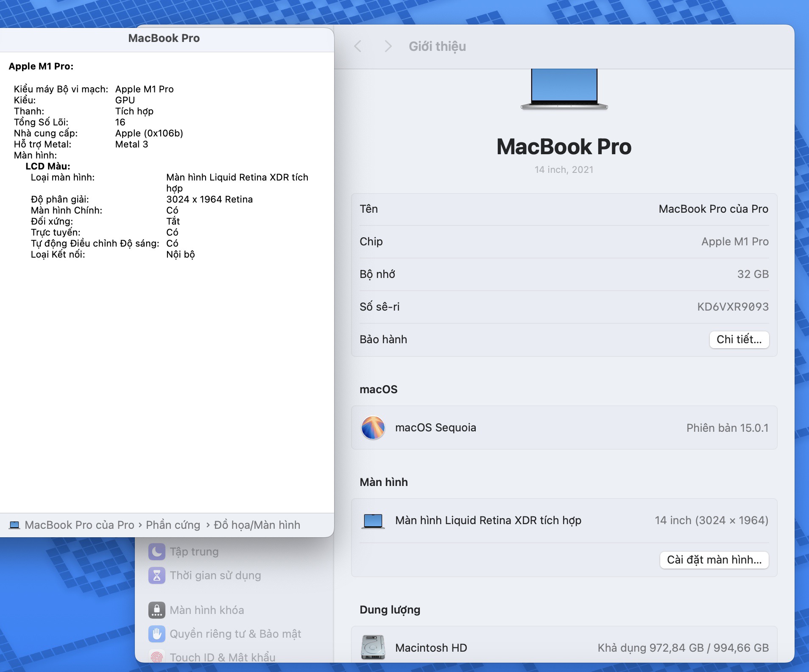Open Màn hình khóa lock icon

coord(157,610)
